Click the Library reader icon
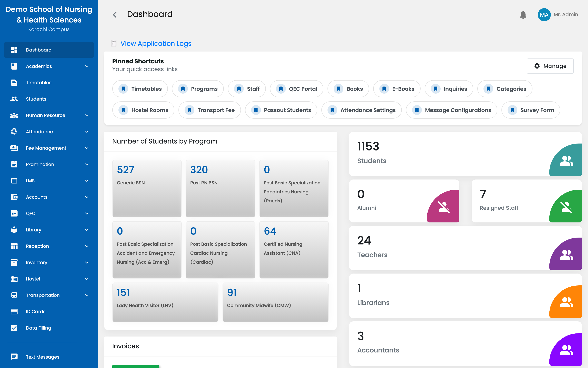The height and width of the screenshot is (368, 588). click(x=14, y=230)
